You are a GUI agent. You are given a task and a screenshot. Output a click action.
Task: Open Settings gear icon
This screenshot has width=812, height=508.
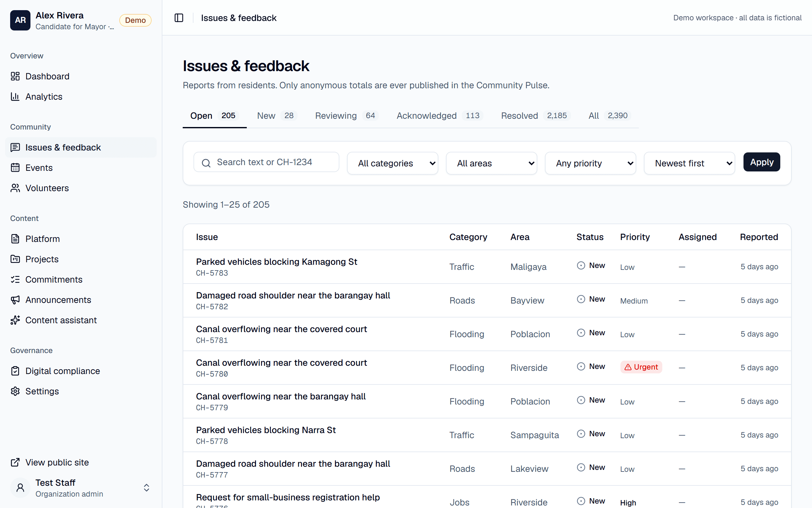(x=15, y=391)
